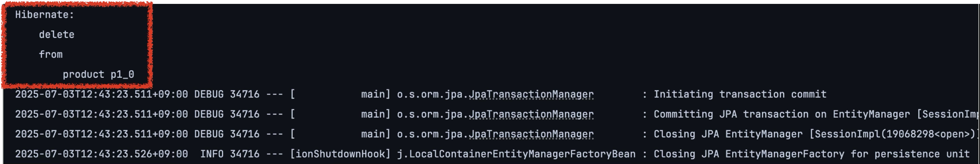The image size is (980, 164).
Task: Click the 12:43:23.526 timestamp
Action: coord(101,154)
